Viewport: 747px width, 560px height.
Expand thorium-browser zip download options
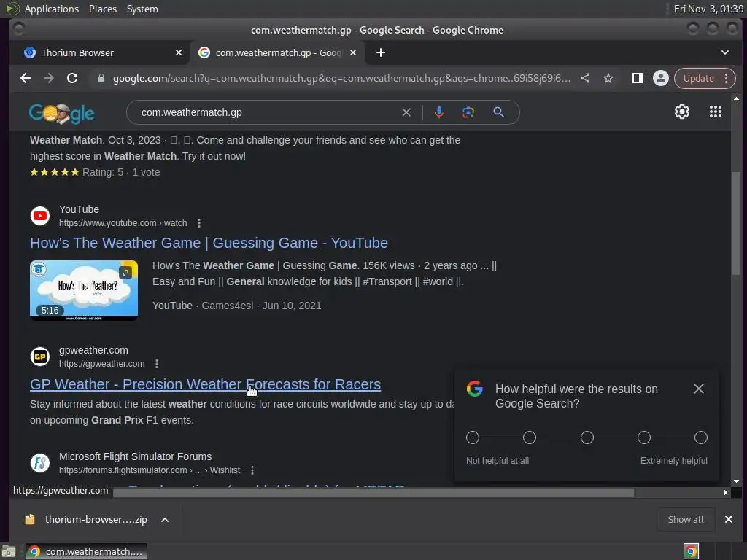(165, 520)
